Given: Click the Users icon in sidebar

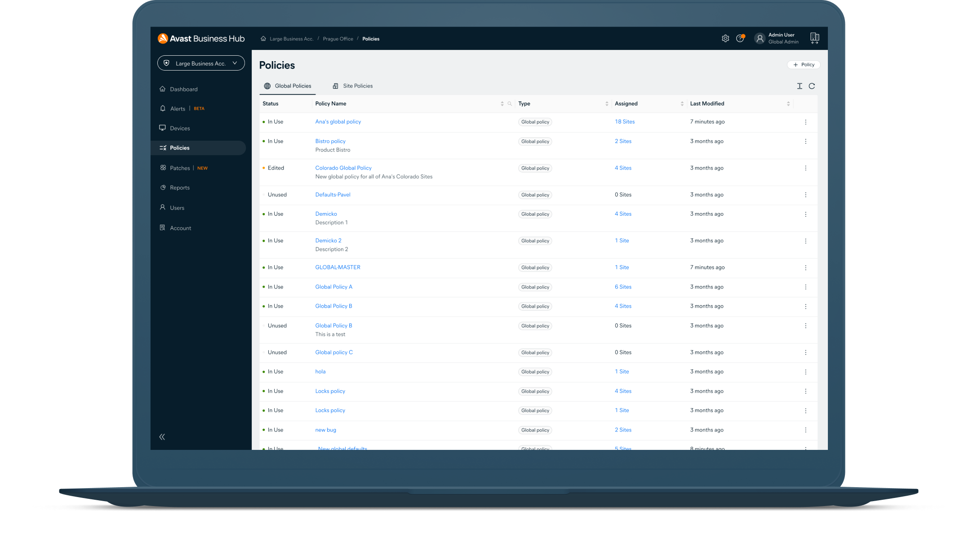Looking at the screenshot, I should click(x=163, y=208).
